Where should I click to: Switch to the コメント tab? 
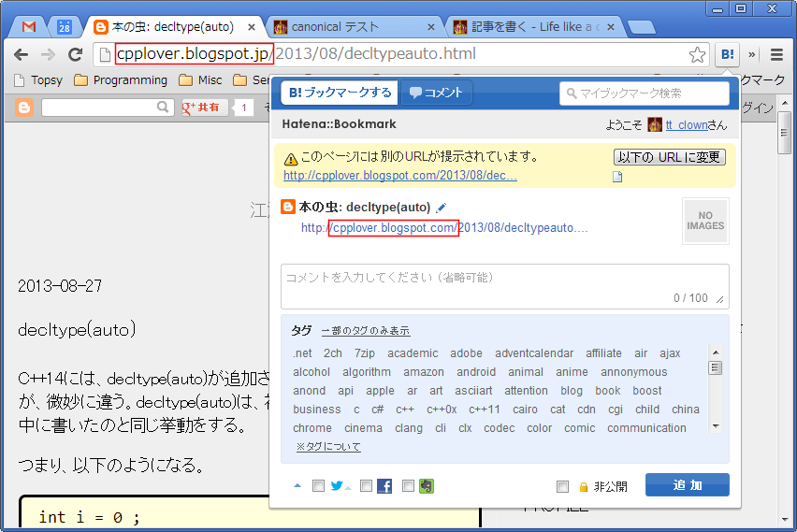(x=436, y=93)
